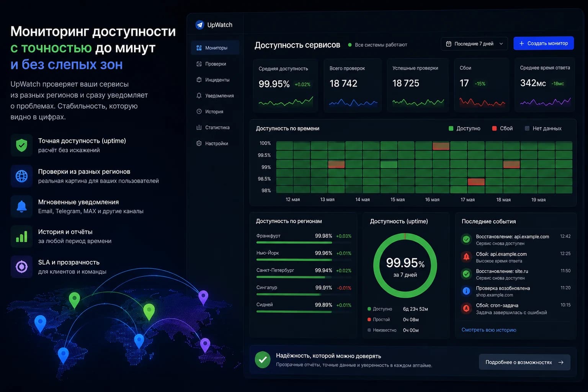This screenshot has width=588, height=392.
Task: Click the globe icon for Проверки из разных регионов
Action: (x=21, y=176)
